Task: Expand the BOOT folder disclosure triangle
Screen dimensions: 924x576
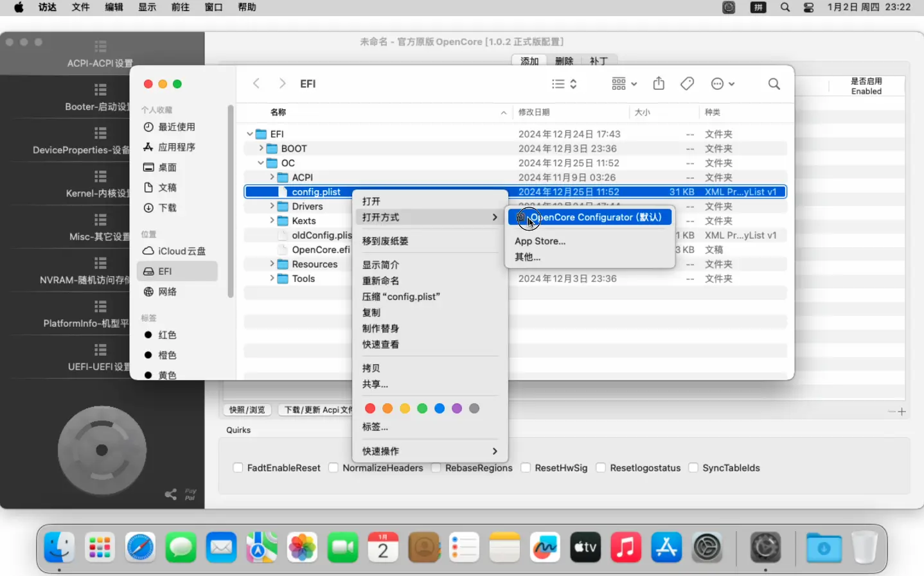Action: point(261,148)
